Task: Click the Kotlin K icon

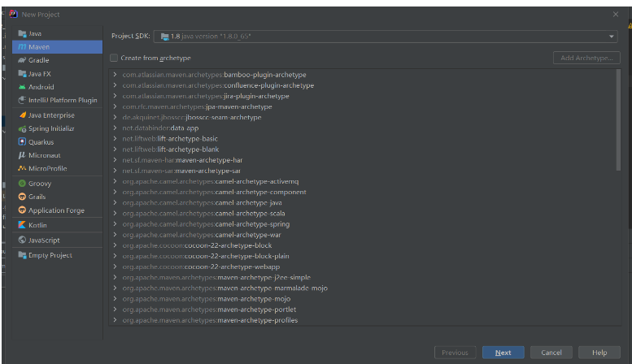Action: (22, 225)
